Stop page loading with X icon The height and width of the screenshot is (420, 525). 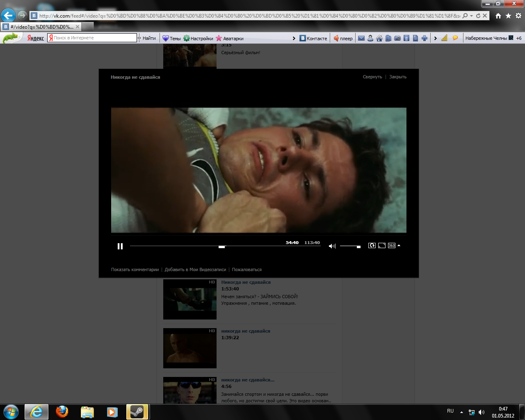485,16
